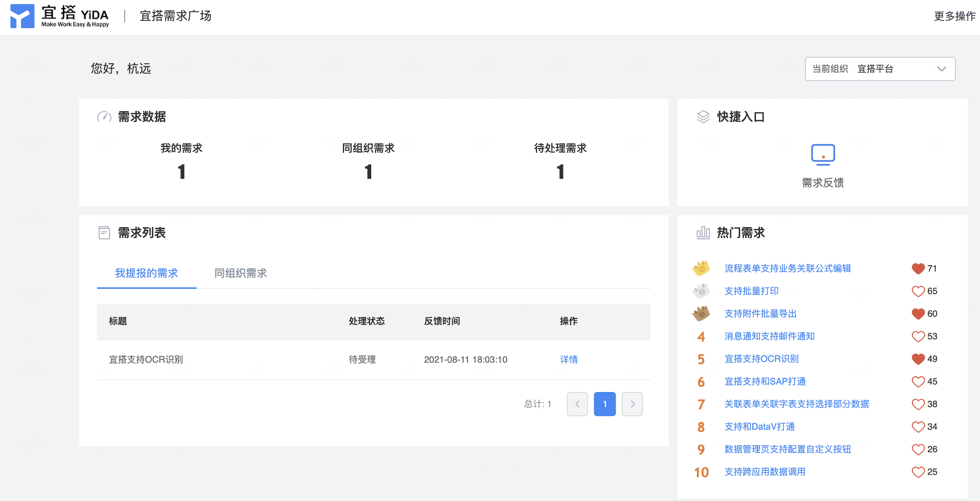Open 详情 for 宜搭支持OCR识别
This screenshot has width=980, height=501.
tap(568, 359)
